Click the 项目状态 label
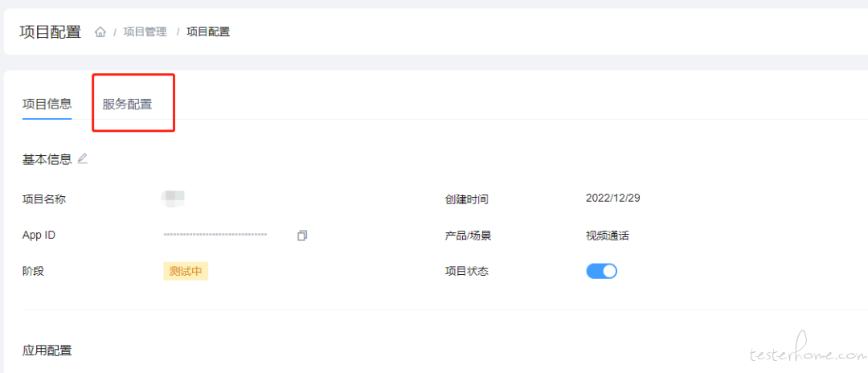Screen dimensions: 868x373 467,272
